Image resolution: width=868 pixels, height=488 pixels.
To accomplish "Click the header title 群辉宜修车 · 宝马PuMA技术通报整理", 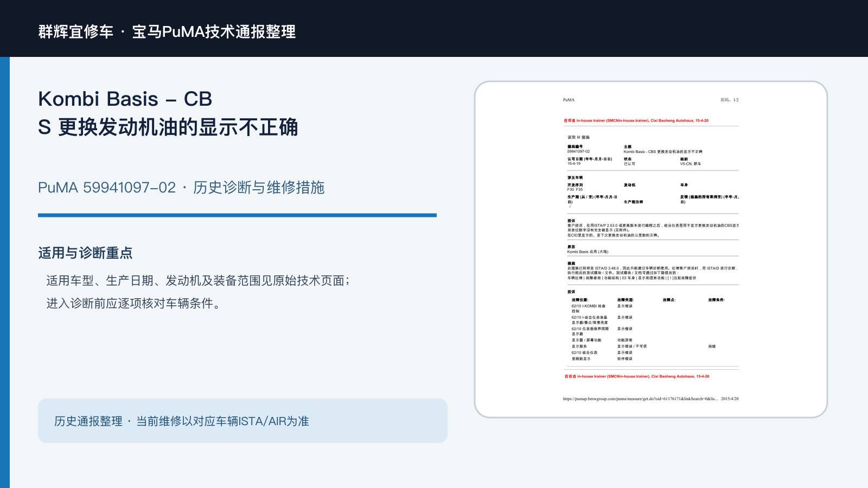I will pos(167,31).
